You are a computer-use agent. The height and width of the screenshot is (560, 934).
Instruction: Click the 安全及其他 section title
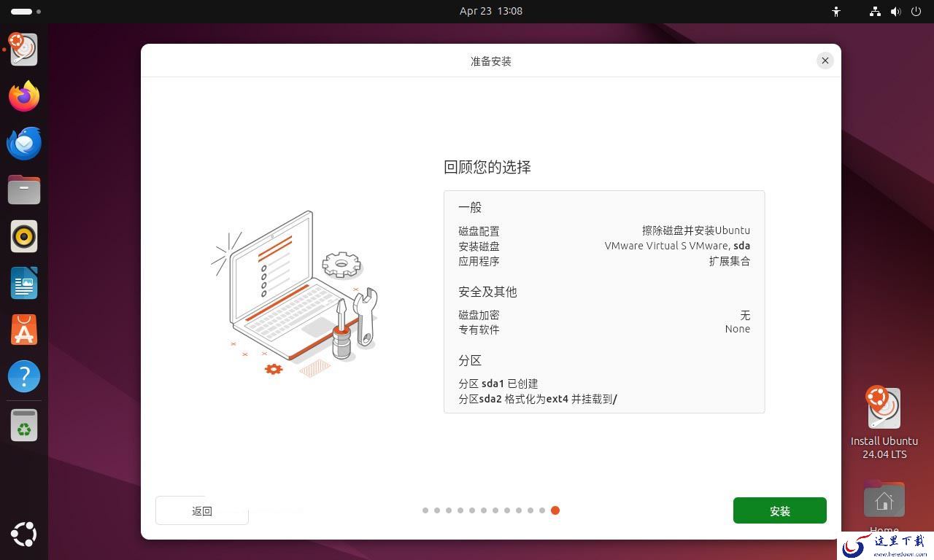pos(487,292)
